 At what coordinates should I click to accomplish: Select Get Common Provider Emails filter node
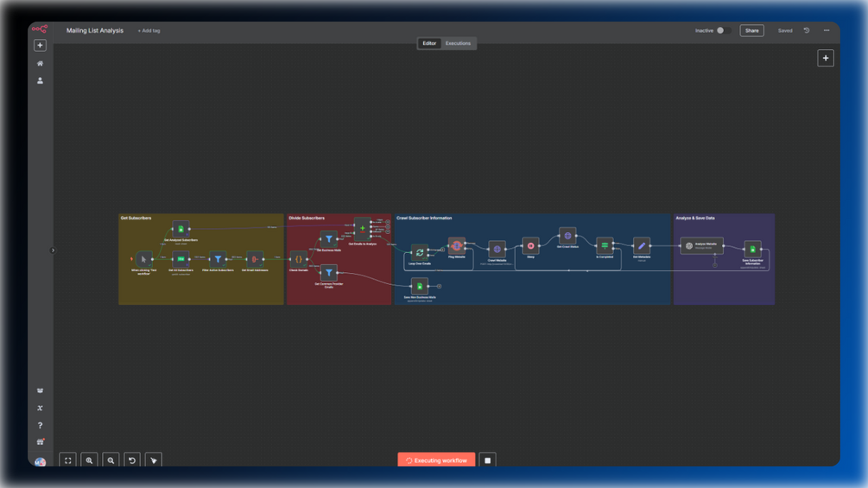coord(329,272)
